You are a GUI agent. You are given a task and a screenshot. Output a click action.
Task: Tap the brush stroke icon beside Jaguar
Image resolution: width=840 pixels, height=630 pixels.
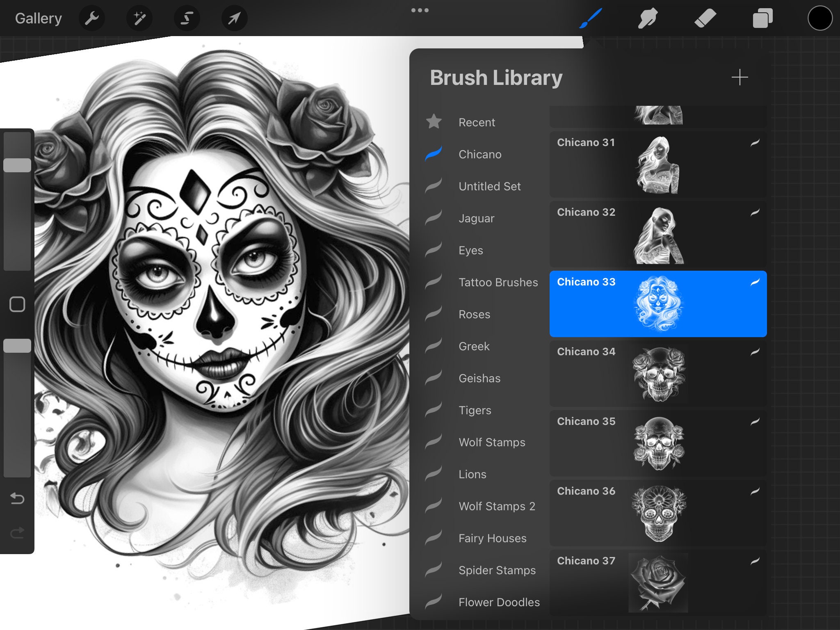[434, 218]
